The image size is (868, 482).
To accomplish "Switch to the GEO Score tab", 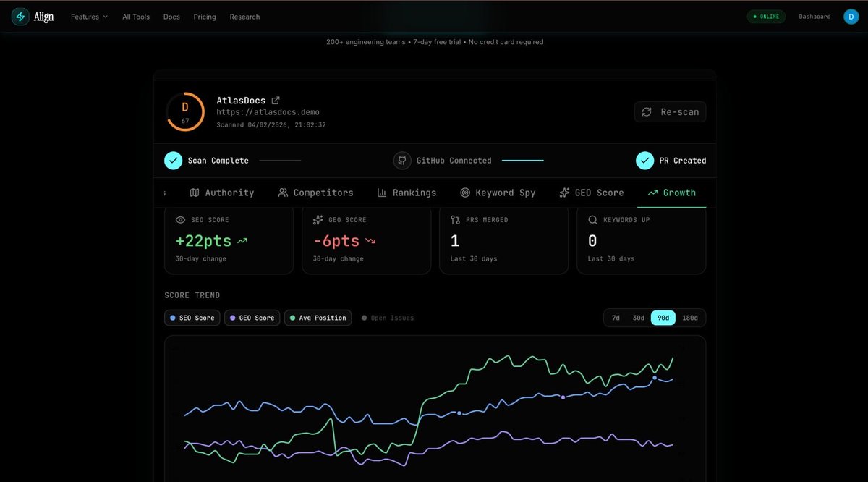I will (591, 193).
